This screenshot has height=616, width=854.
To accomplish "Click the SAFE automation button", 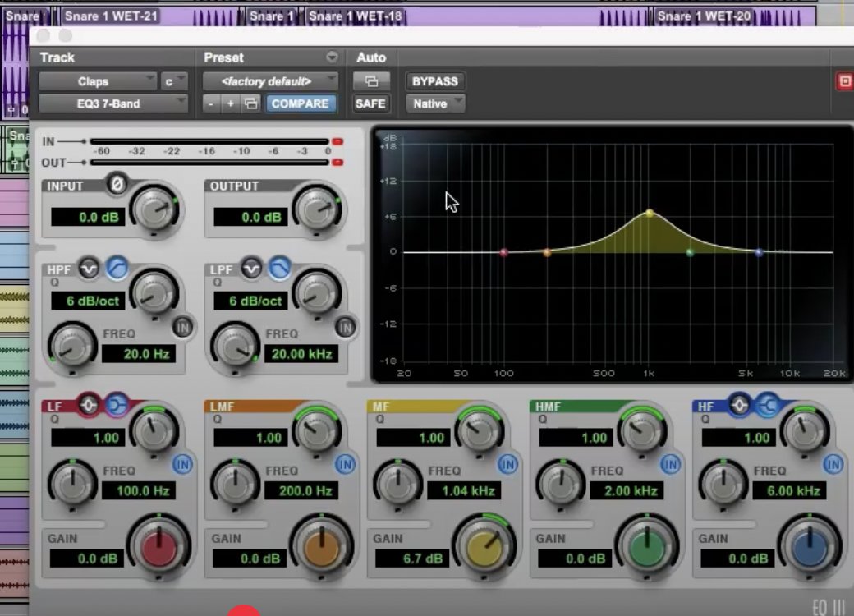I will point(371,103).
